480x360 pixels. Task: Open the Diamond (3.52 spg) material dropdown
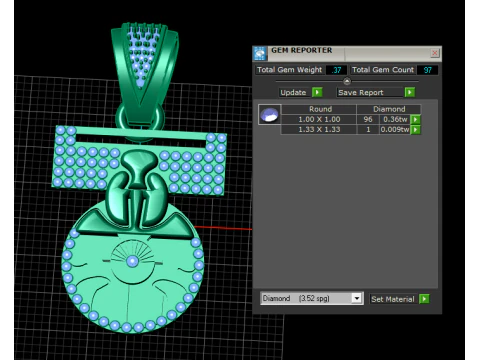point(311,298)
